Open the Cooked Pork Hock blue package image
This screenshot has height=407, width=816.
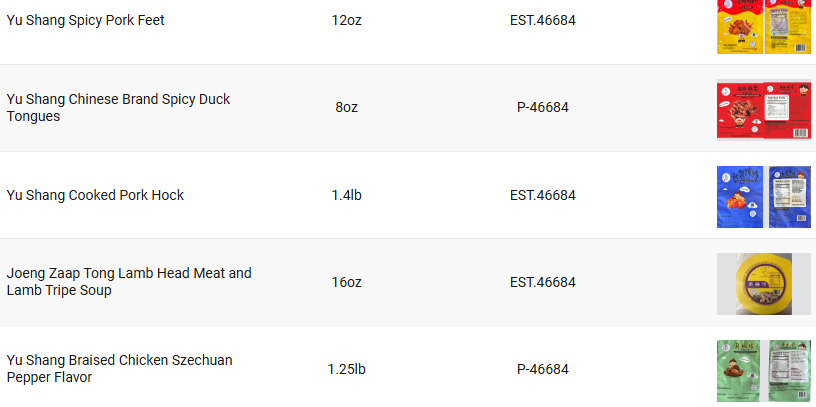coord(763,197)
